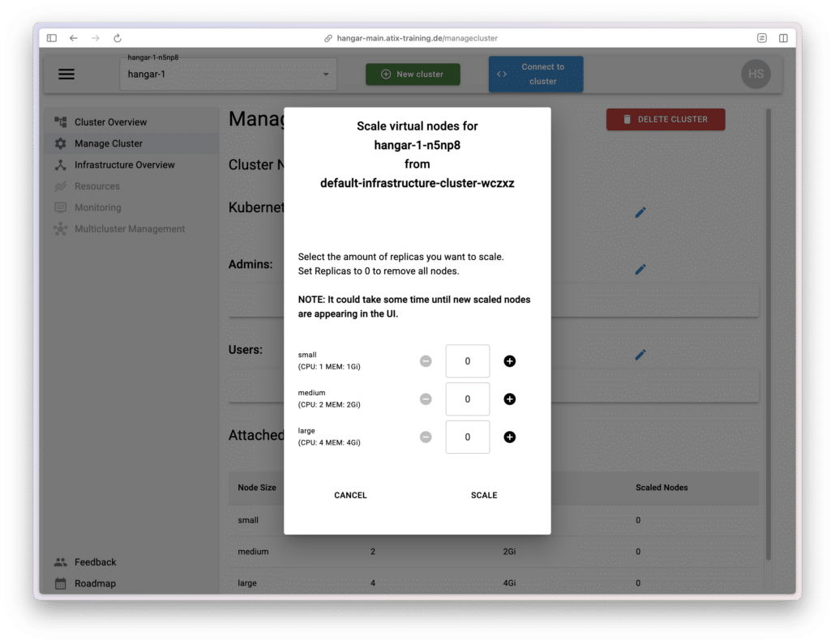Edit Admins using pencil icon
Screen dimensions: 835x644
coord(640,269)
